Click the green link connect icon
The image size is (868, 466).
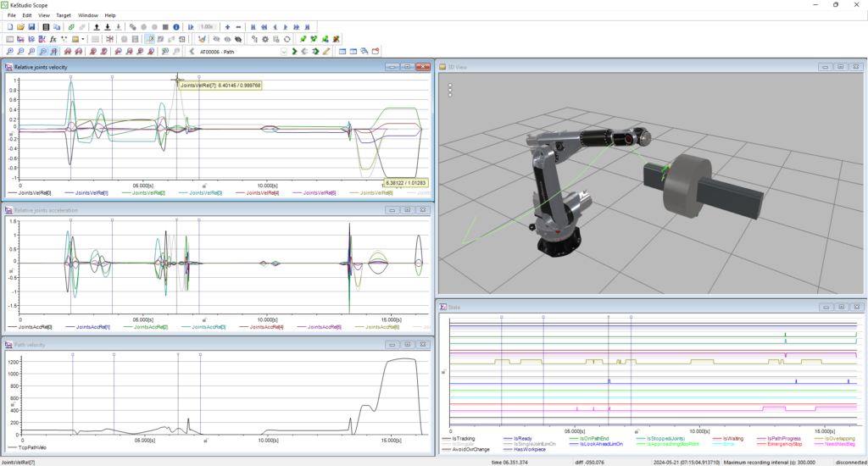tap(71, 26)
